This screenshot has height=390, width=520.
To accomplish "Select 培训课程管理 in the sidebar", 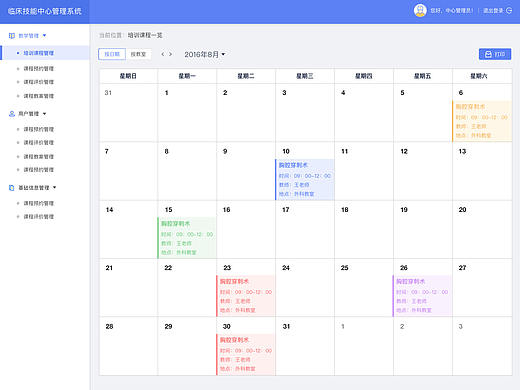I will 45,53.
